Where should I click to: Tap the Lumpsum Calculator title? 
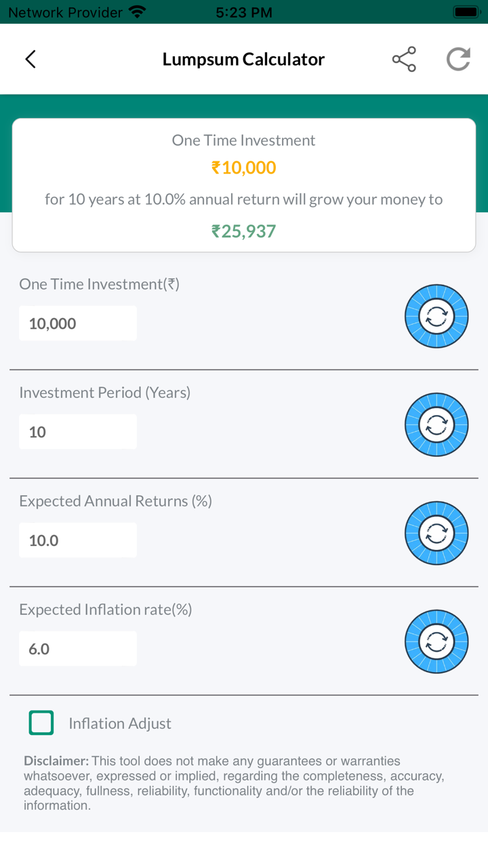click(x=244, y=60)
